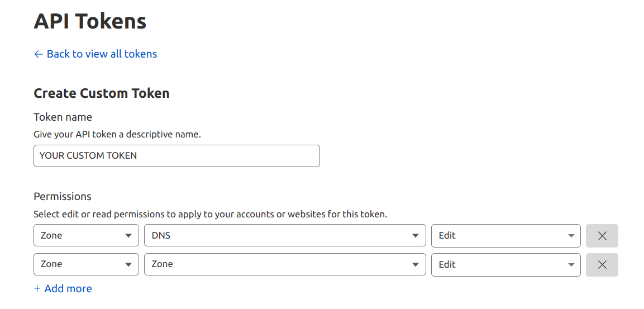
Task: Go back to view all tokens
Action: (x=102, y=54)
